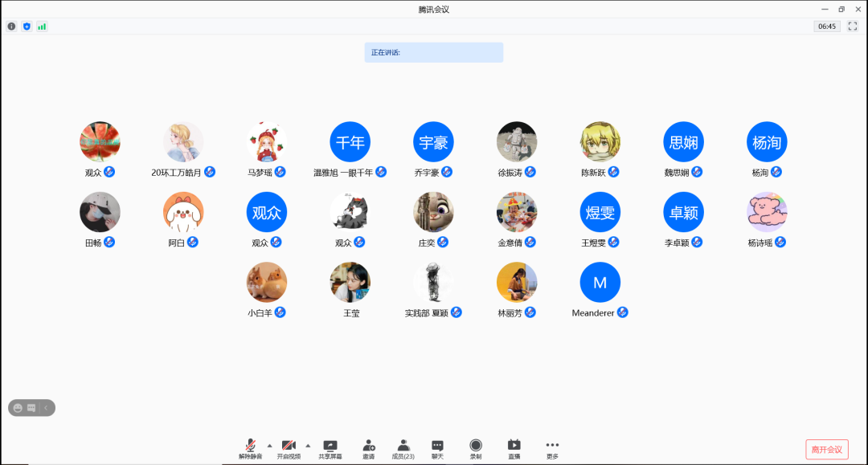Open the 更多 more options menu
868x465 pixels.
point(551,447)
